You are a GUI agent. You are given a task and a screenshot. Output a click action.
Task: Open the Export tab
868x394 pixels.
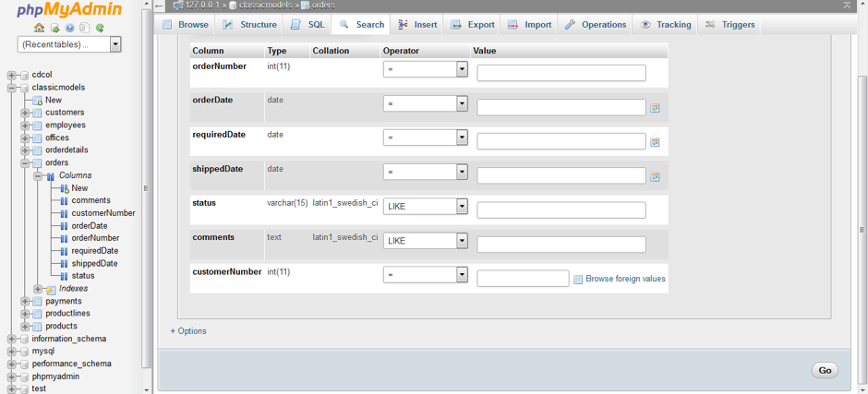[x=472, y=25]
